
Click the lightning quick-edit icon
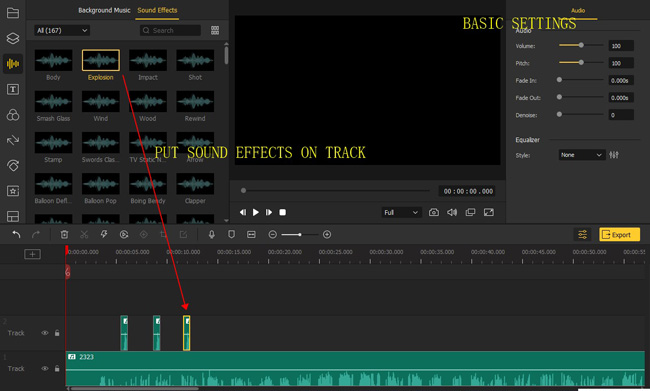click(x=104, y=235)
